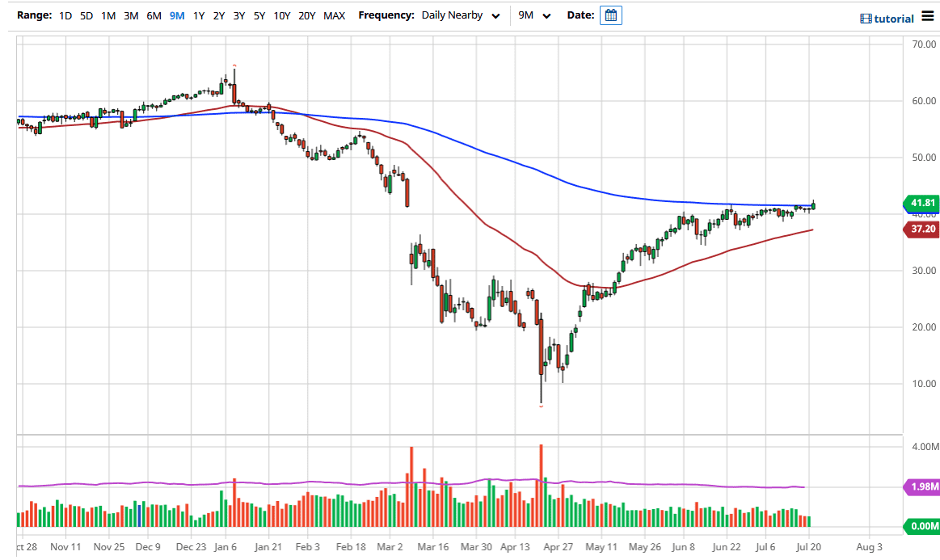The height and width of the screenshot is (560, 940).
Task: Click the Mar 16 date axis label
Action: click(x=433, y=547)
